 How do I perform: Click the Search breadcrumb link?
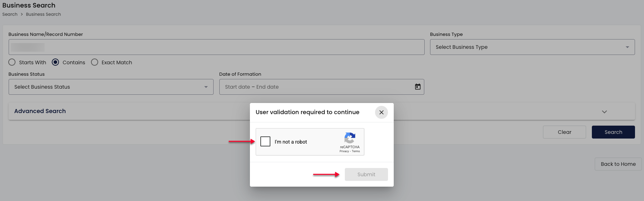coord(10,14)
